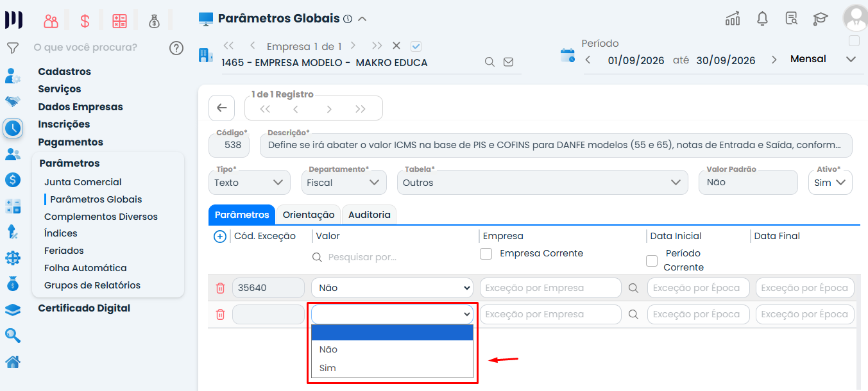Add a new parameter exception row
Viewport: 868px width, 391px height.
(x=220, y=237)
